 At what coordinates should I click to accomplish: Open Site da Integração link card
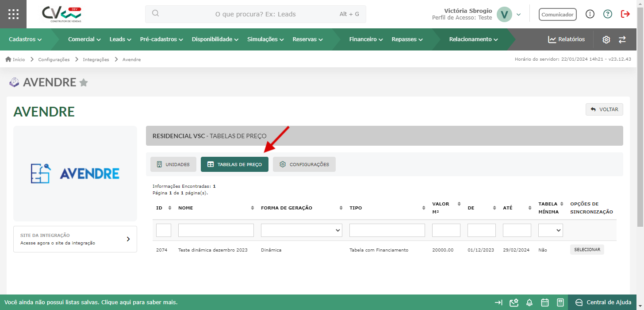pos(75,239)
